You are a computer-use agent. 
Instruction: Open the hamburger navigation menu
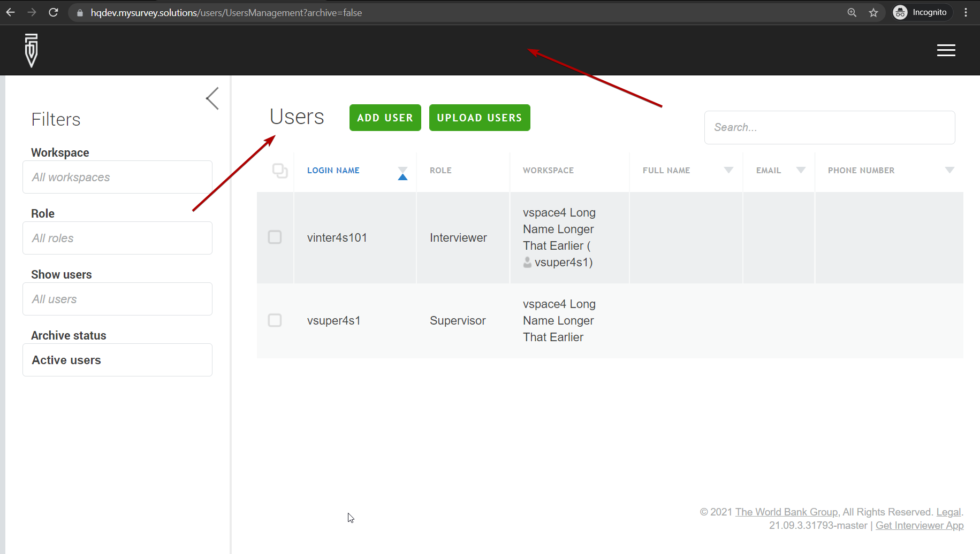pos(946,50)
